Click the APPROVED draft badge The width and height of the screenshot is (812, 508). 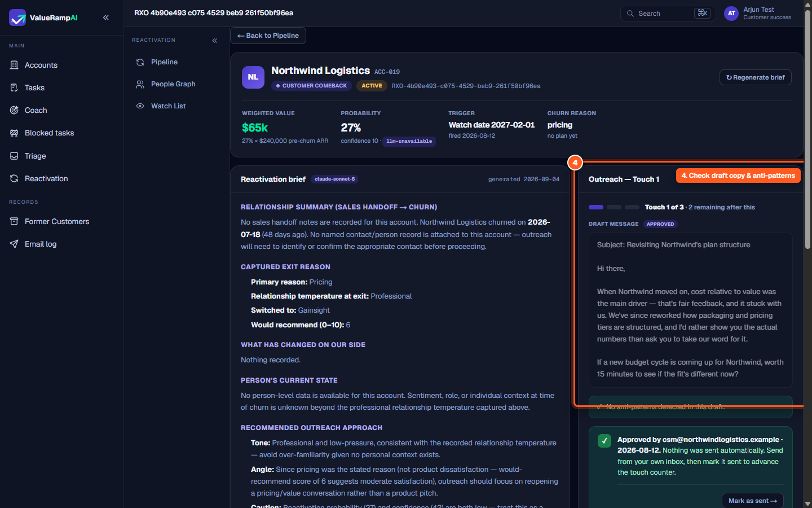(660, 224)
